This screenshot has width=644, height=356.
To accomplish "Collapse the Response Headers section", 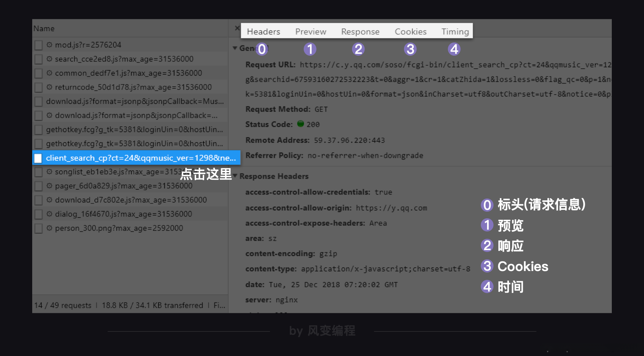I will coord(235,176).
